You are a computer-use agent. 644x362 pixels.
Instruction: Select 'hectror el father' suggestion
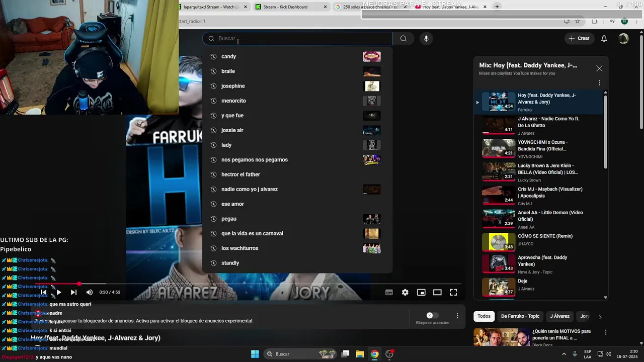tap(297, 174)
